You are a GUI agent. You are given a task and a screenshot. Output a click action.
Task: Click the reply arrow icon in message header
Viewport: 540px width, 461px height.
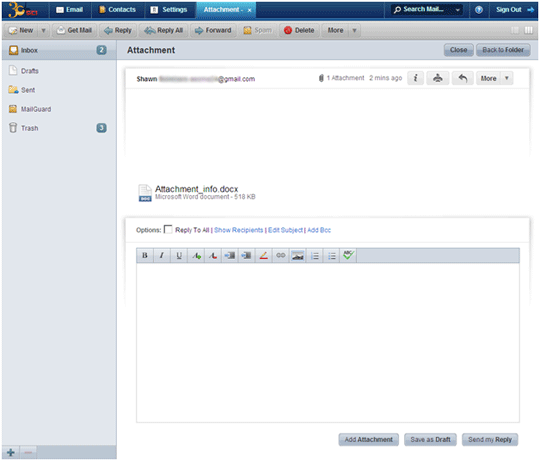463,78
